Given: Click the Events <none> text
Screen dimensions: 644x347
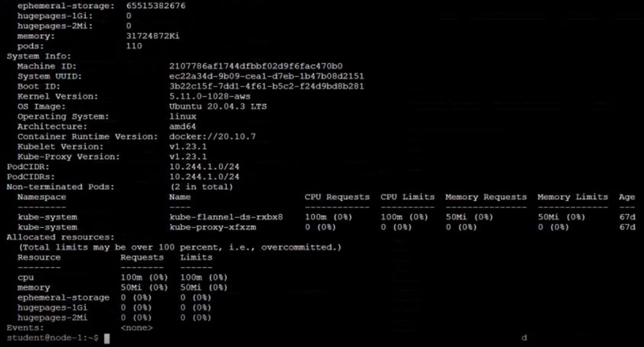Looking at the screenshot, I should [x=137, y=328].
